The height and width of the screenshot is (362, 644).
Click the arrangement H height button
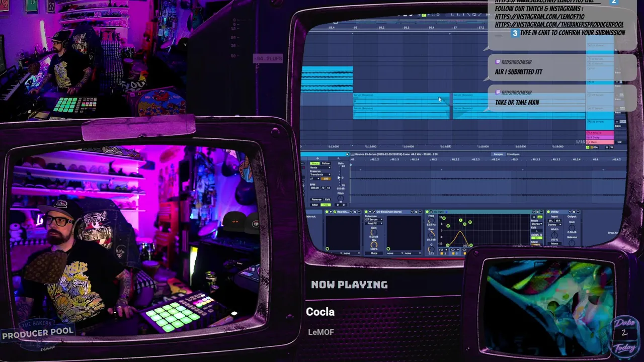pos(607,147)
